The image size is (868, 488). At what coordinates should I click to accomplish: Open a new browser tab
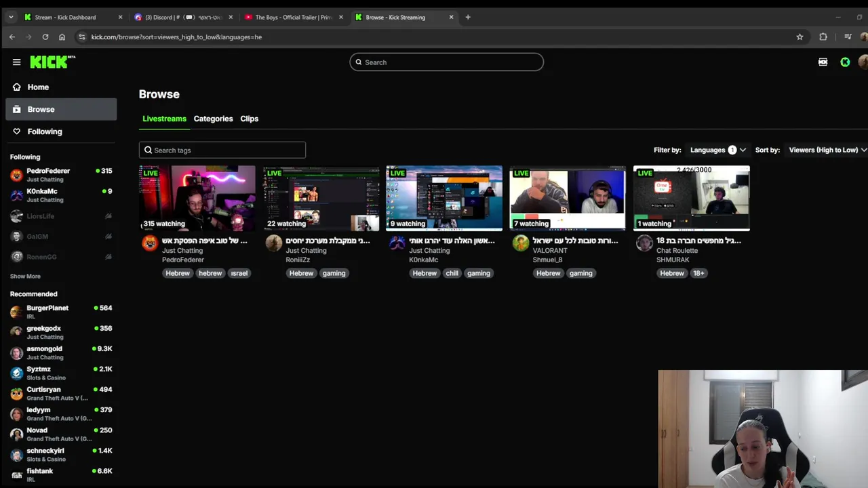click(467, 17)
